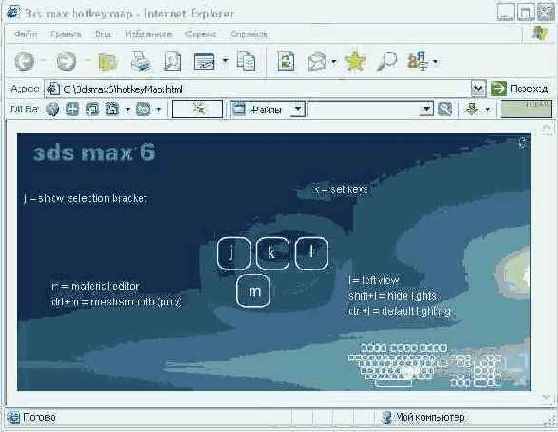Open Favorites with the star icon
The image size is (558, 432).
click(355, 61)
